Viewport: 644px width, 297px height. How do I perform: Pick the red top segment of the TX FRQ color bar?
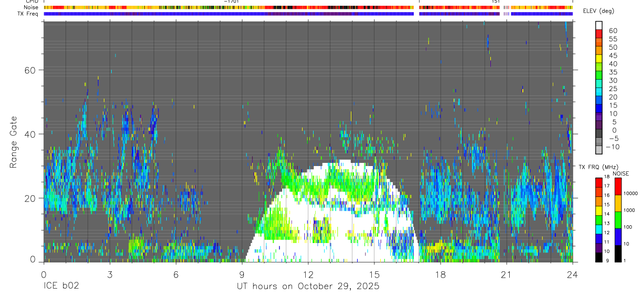tap(599, 182)
